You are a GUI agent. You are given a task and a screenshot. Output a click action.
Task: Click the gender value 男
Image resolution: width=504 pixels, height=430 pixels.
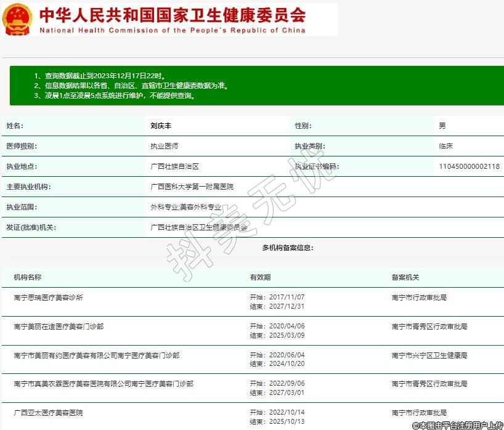(442, 126)
